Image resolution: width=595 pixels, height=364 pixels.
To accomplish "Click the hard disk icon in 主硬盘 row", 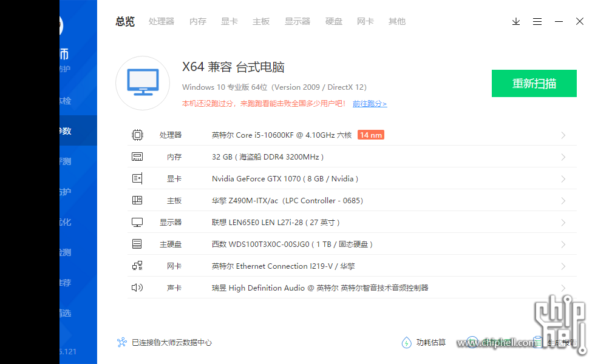I will pyautogui.click(x=137, y=244).
